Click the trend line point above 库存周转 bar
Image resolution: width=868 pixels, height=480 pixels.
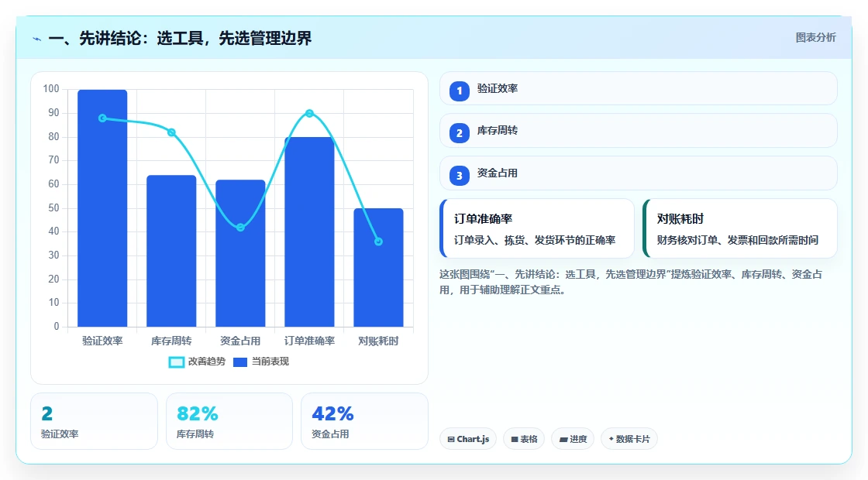tap(171, 132)
